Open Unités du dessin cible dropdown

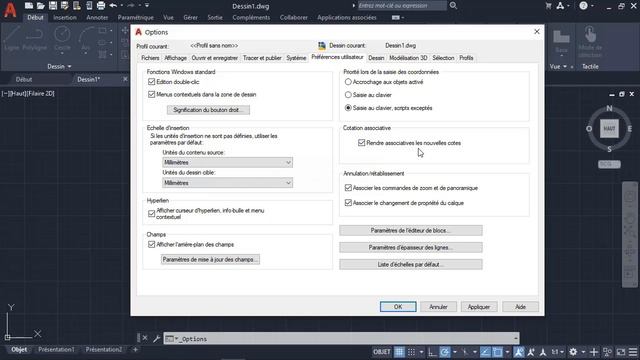(x=227, y=183)
